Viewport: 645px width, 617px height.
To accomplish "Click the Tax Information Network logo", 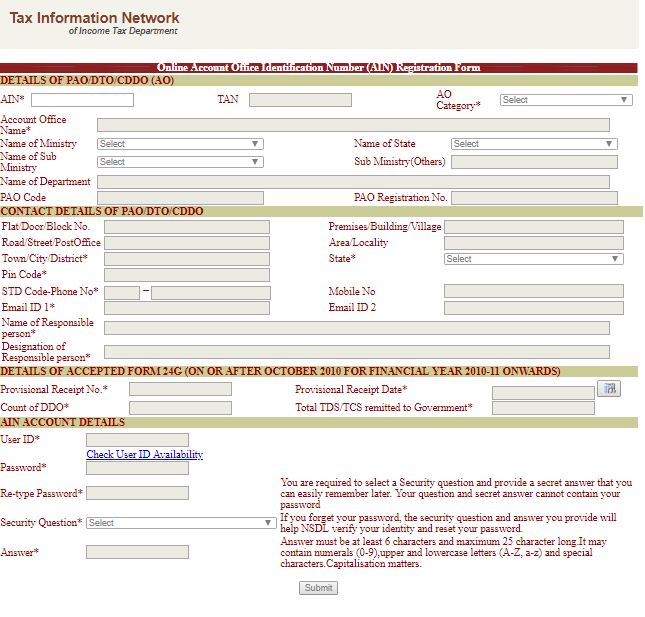I will pos(95,23).
